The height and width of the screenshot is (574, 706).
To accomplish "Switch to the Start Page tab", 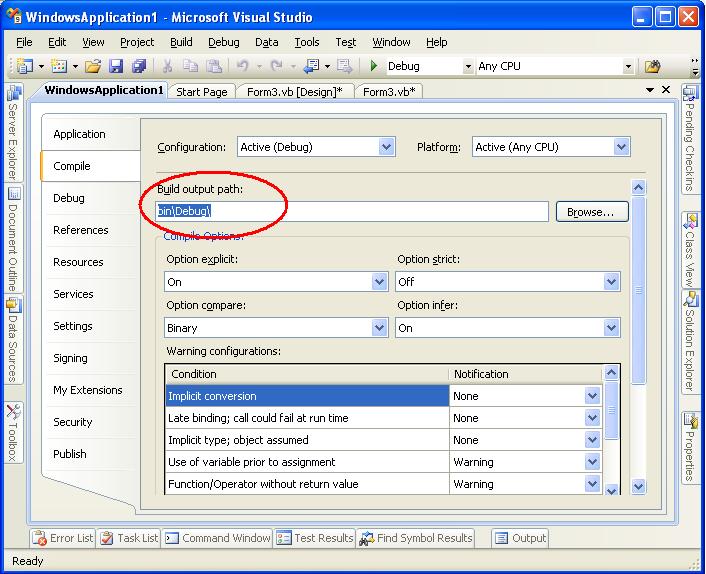I will tap(202, 92).
